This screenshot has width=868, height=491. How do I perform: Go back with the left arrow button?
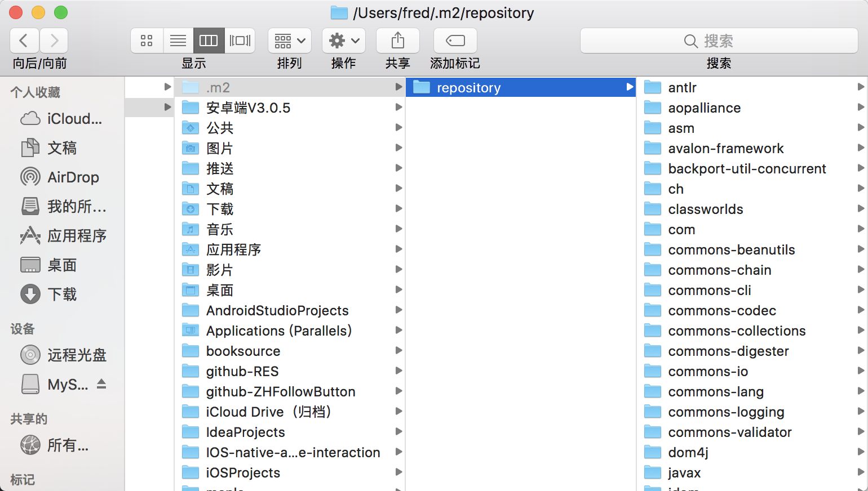click(x=24, y=41)
